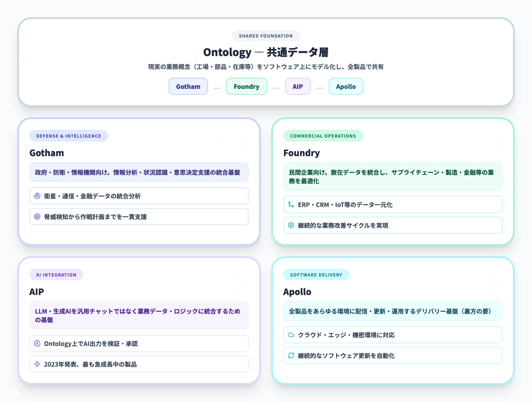The image size is (532, 402).
Task: Select the brain icon for AI output verification
Action: point(37,344)
